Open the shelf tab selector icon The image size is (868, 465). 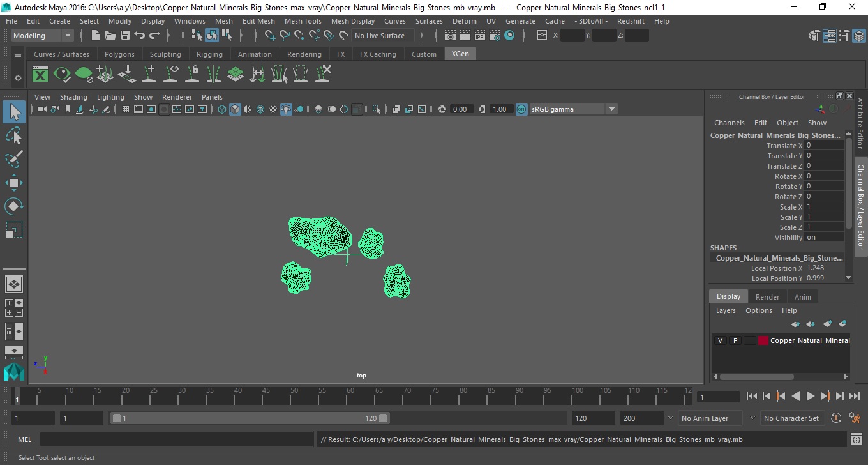pos(18,55)
